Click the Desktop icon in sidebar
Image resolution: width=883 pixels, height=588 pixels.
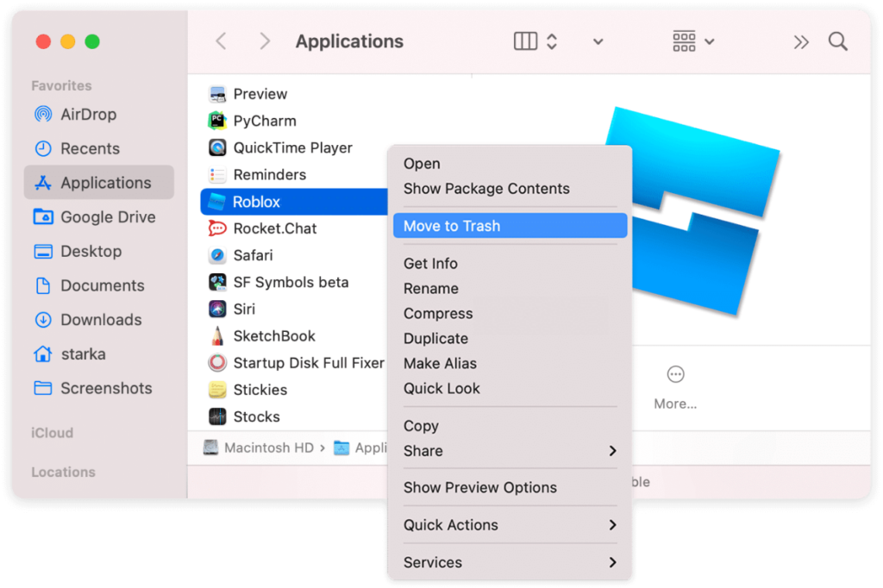tap(43, 251)
